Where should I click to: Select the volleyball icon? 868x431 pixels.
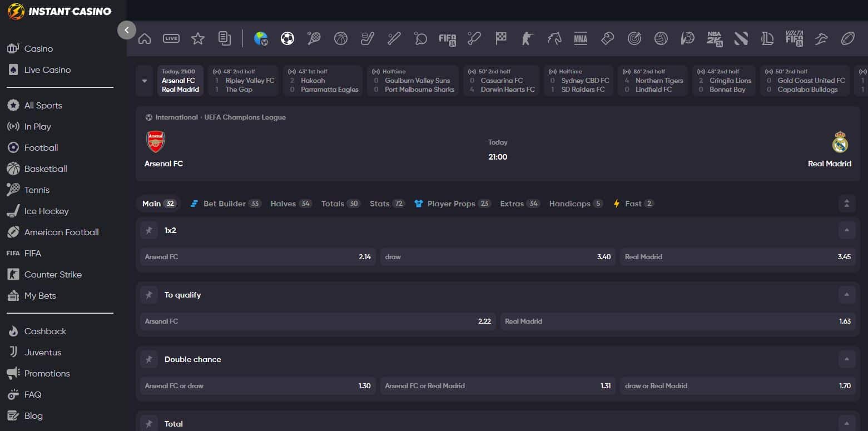pyautogui.click(x=661, y=38)
